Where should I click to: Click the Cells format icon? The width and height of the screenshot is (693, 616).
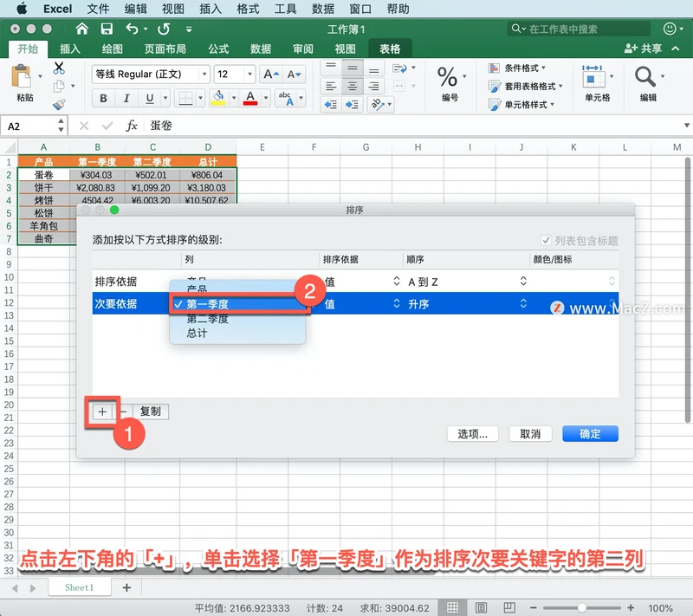[593, 77]
